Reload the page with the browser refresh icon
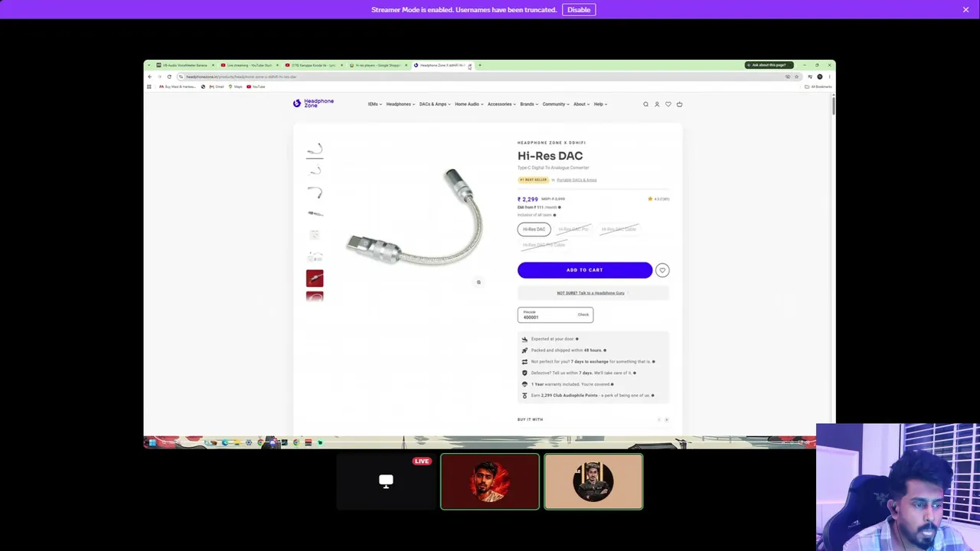Image resolution: width=980 pixels, height=551 pixels. [x=169, y=77]
